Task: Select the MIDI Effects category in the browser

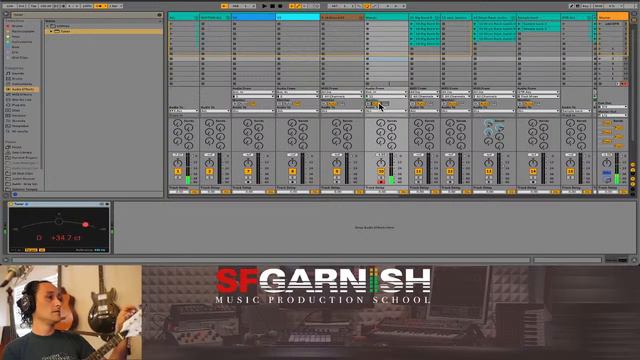Action: (x=22, y=94)
